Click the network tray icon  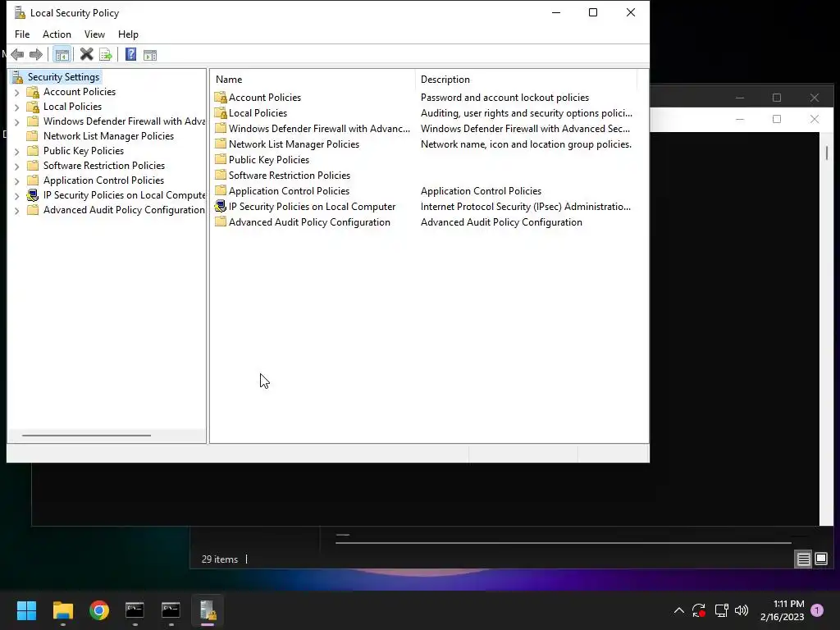[x=721, y=610]
